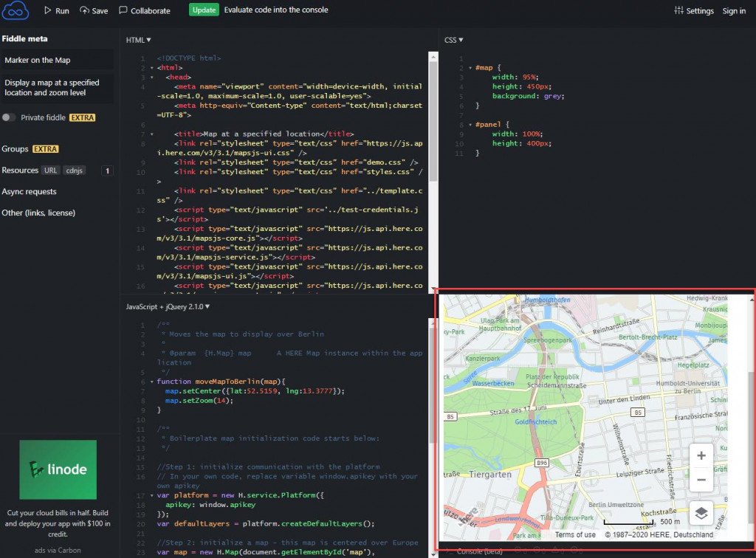Screen dimensions: 756x558
Task: Collapse the html tag fold arrow
Action: [x=152, y=68]
